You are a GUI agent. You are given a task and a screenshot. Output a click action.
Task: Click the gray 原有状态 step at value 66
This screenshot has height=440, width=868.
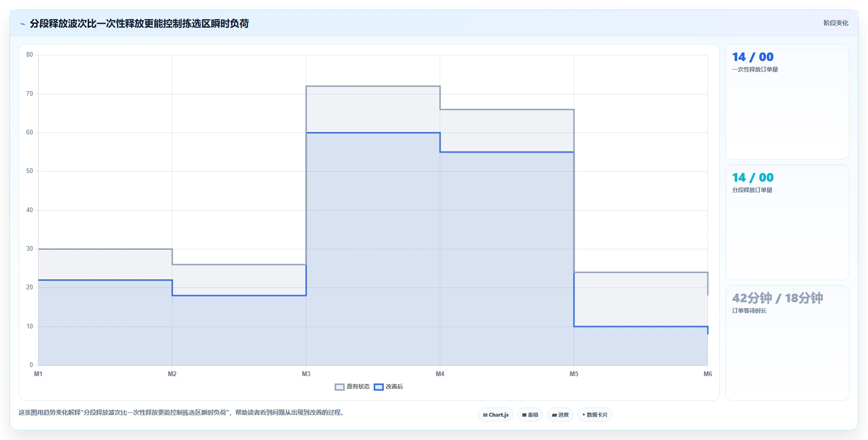[507, 110]
